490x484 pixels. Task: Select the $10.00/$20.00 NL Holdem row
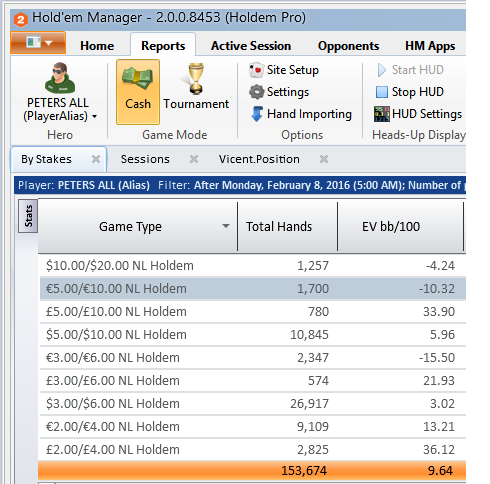253,266
